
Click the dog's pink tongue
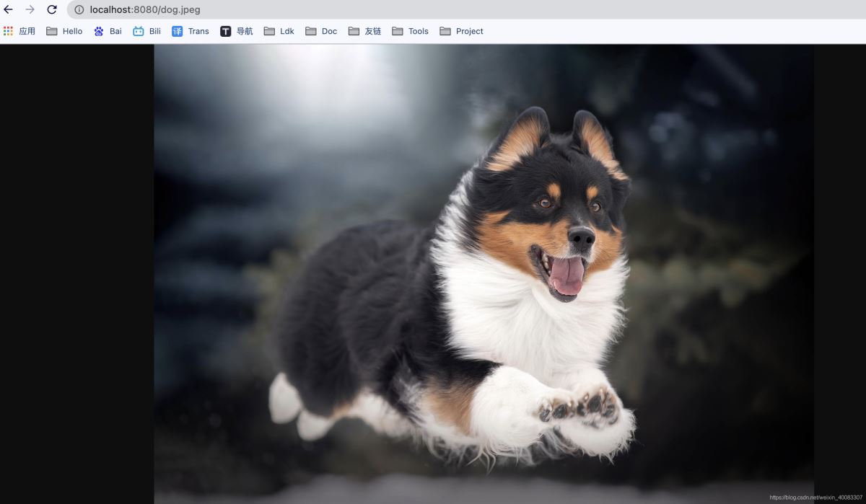click(567, 276)
